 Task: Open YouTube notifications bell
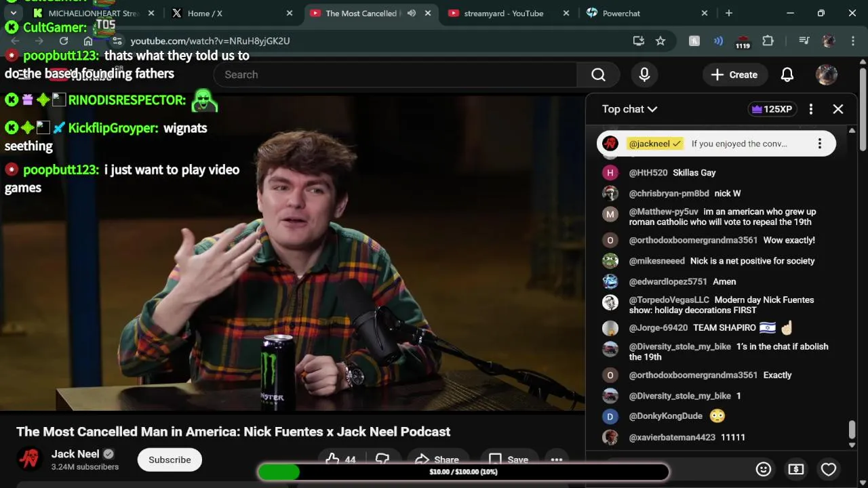(787, 75)
